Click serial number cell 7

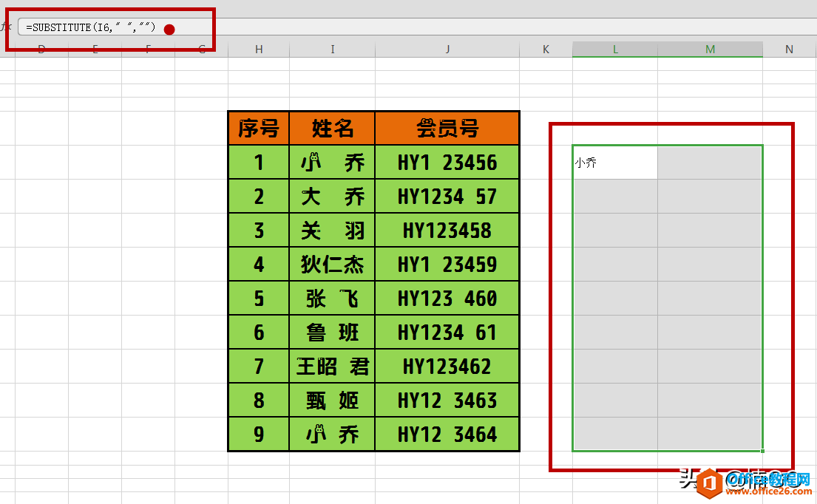point(259,367)
